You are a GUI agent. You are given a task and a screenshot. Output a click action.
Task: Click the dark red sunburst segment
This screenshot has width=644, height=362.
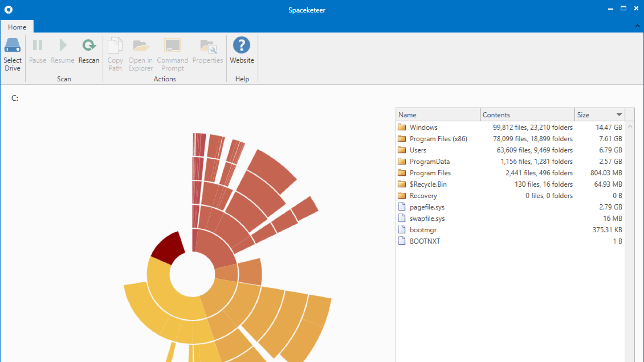pyautogui.click(x=169, y=247)
